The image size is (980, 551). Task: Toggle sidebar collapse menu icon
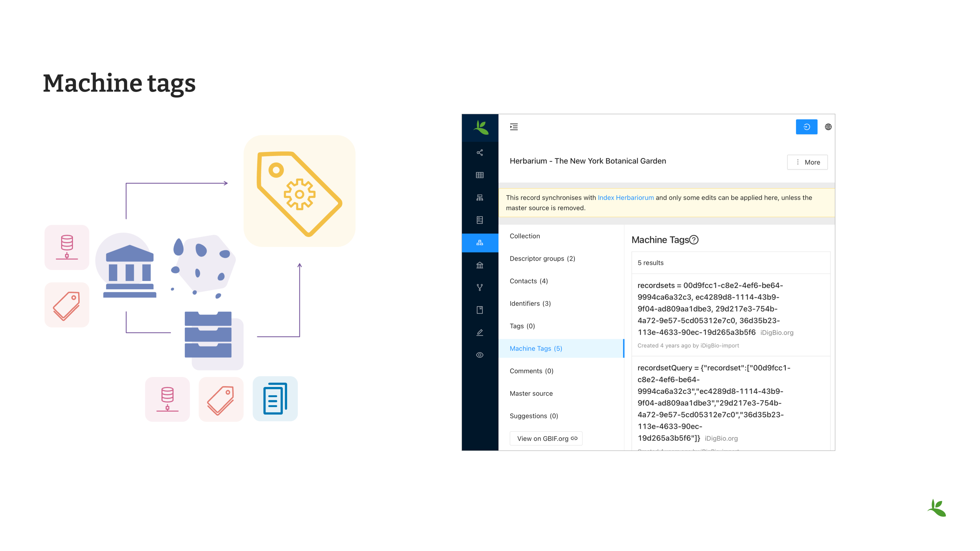514,127
